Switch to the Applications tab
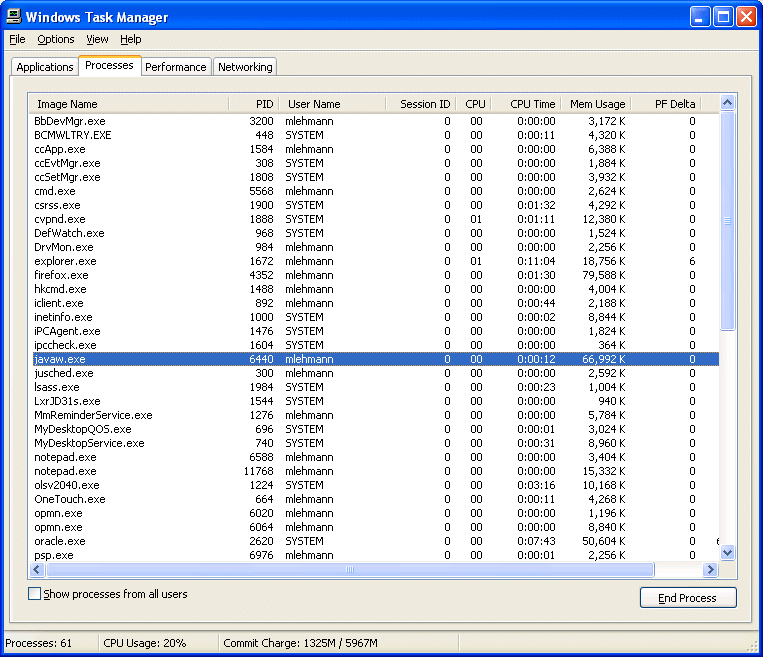The width and height of the screenshot is (763, 657). coord(45,67)
